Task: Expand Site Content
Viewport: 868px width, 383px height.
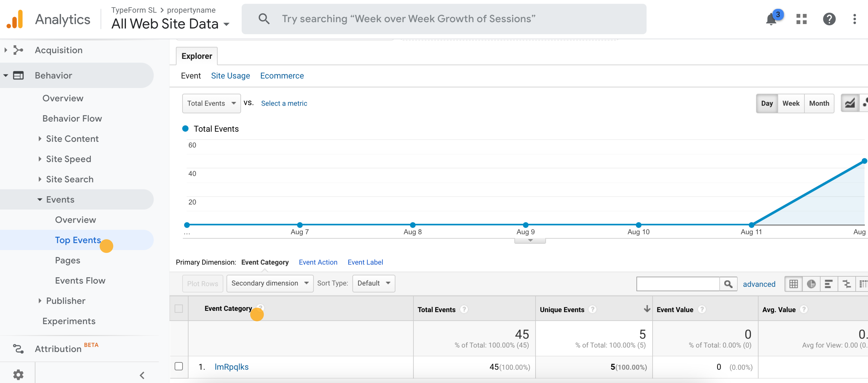Action: coord(40,139)
